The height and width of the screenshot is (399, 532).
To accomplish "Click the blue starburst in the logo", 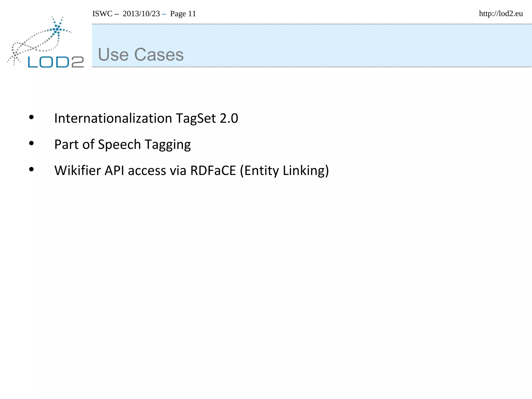I will [x=57, y=29].
